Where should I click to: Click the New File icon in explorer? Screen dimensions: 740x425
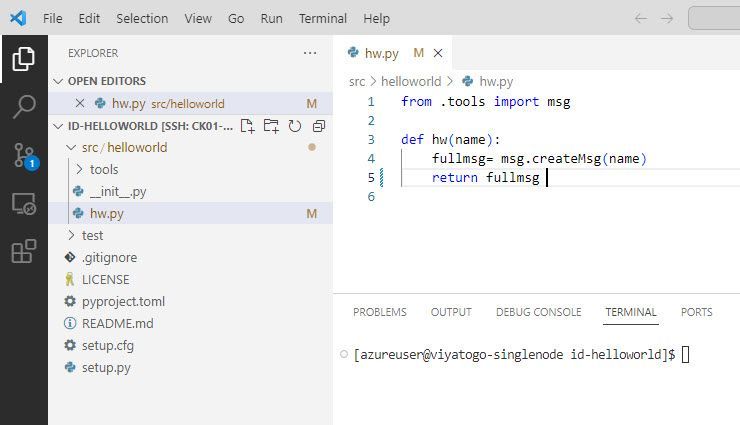(247, 126)
